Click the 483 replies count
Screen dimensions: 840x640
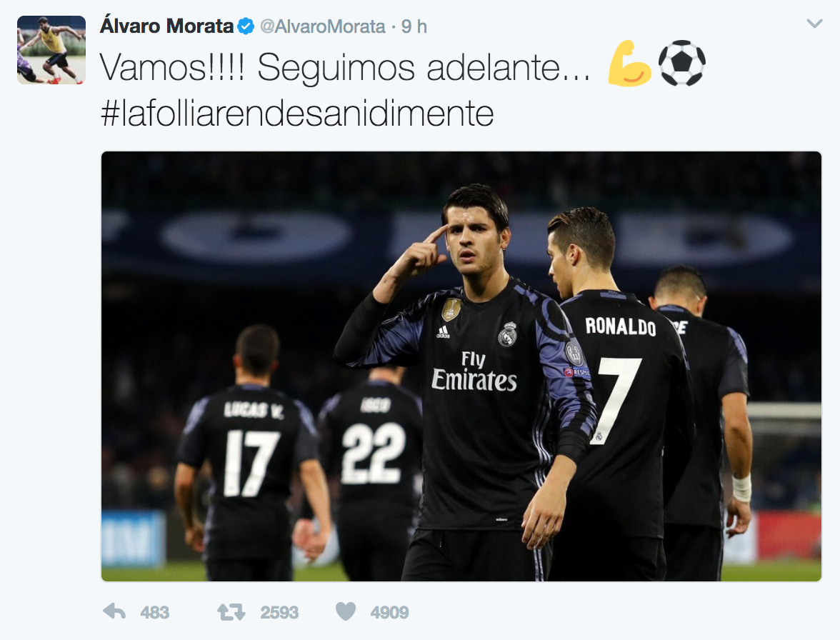click(155, 612)
